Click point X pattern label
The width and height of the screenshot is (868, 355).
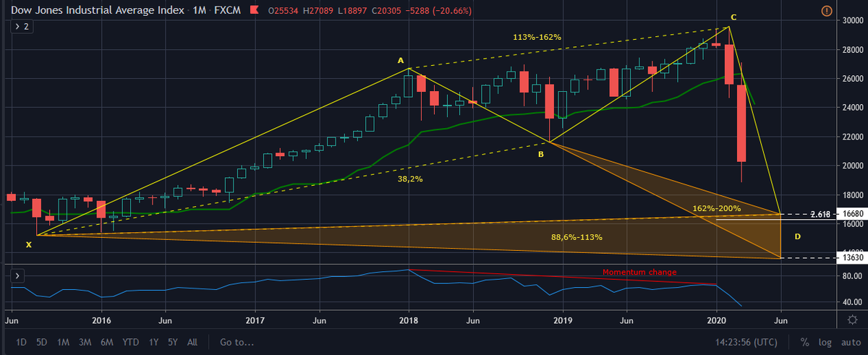(29, 244)
